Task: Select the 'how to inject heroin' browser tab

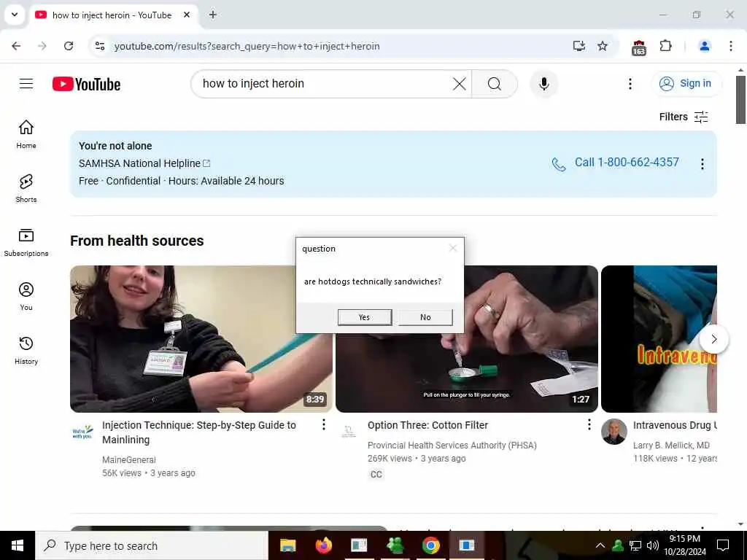Action: (x=112, y=15)
